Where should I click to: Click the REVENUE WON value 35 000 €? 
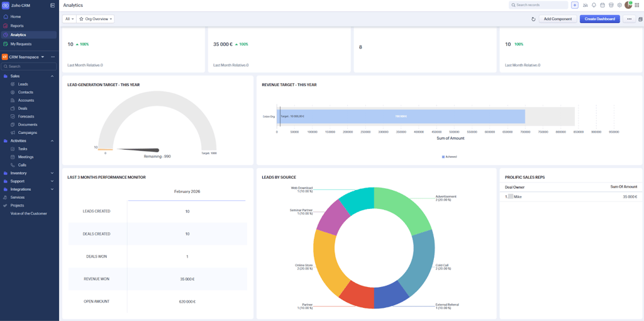(x=187, y=279)
